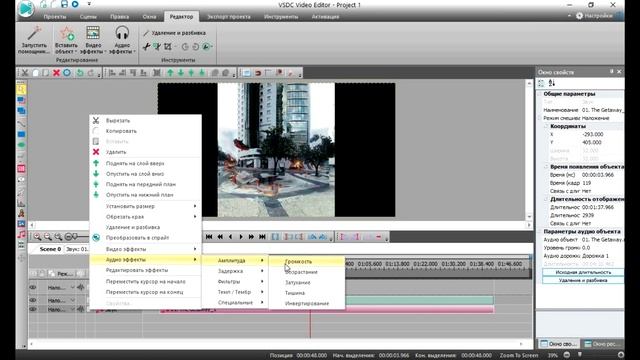The image size is (640, 360).
Task: Select Тишина silence effect
Action: [307, 293]
